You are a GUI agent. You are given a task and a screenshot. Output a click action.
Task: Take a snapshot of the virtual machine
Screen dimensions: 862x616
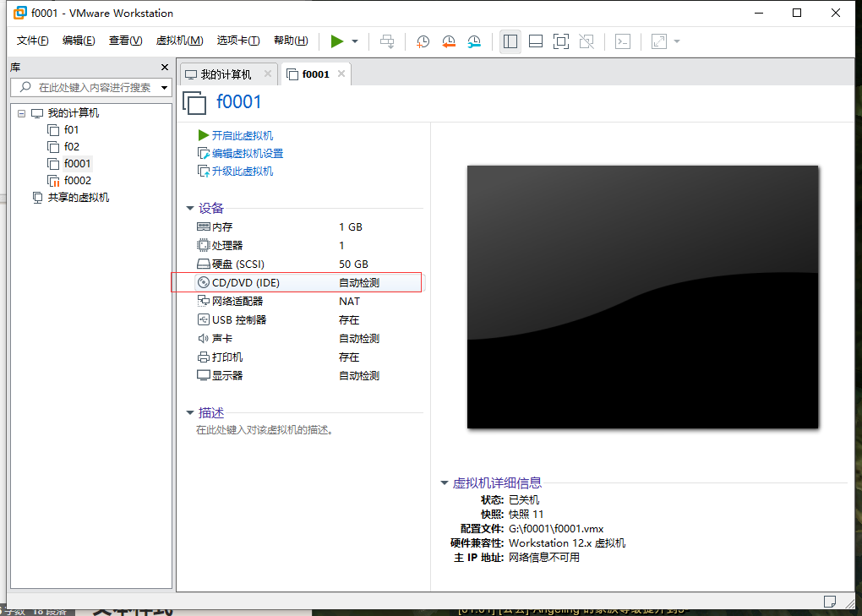point(423,41)
